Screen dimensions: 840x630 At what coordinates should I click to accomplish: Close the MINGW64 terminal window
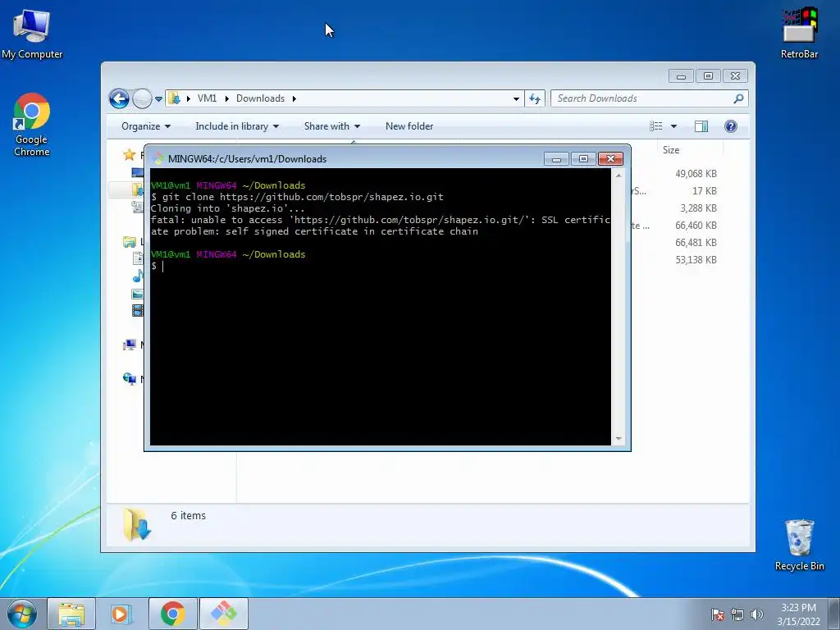610,158
